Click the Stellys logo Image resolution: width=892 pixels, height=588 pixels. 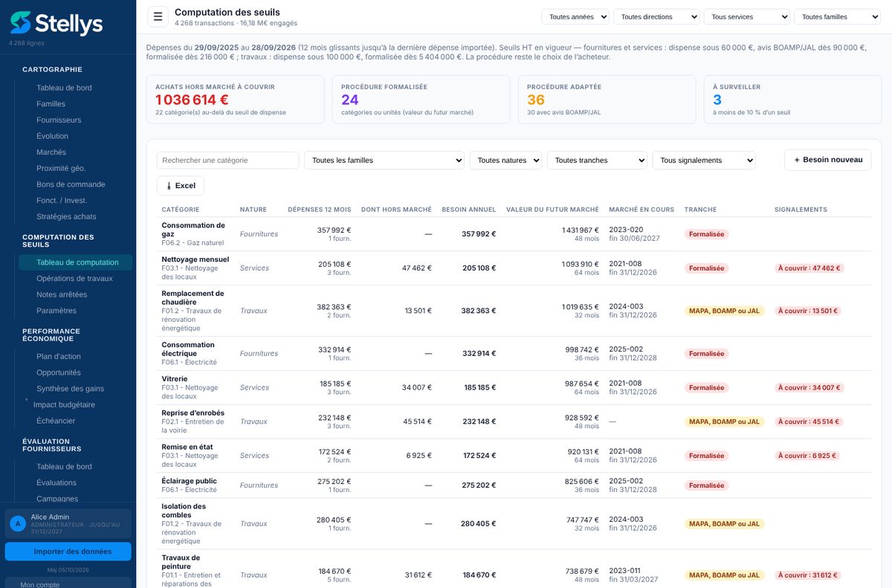(56, 23)
